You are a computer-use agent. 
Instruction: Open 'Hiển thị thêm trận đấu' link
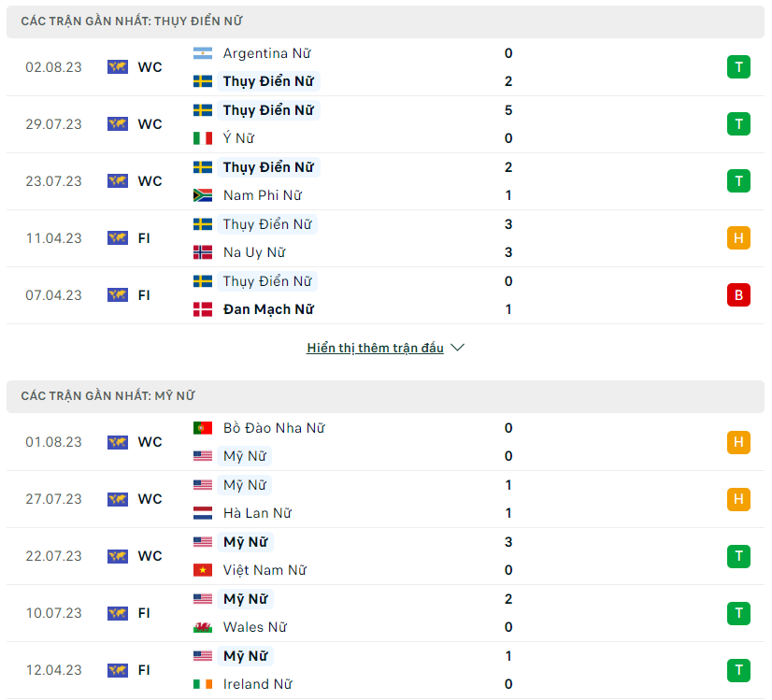click(x=375, y=348)
